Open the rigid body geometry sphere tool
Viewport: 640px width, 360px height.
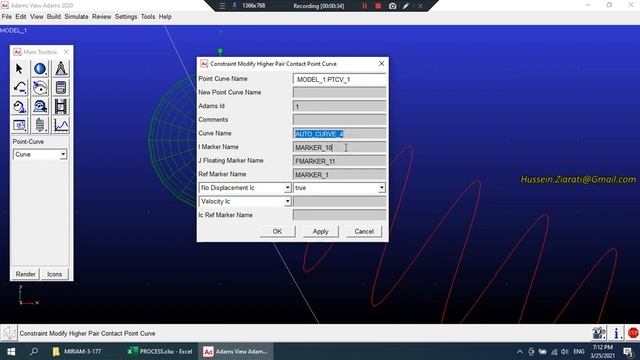pyautogui.click(x=40, y=69)
